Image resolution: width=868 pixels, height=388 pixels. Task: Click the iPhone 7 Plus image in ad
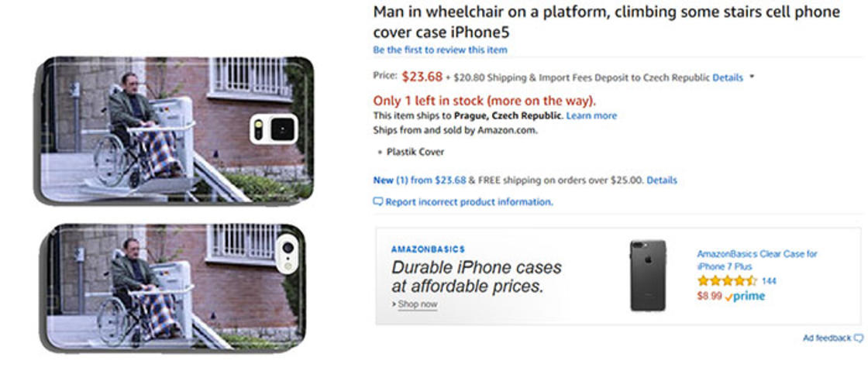click(x=648, y=276)
